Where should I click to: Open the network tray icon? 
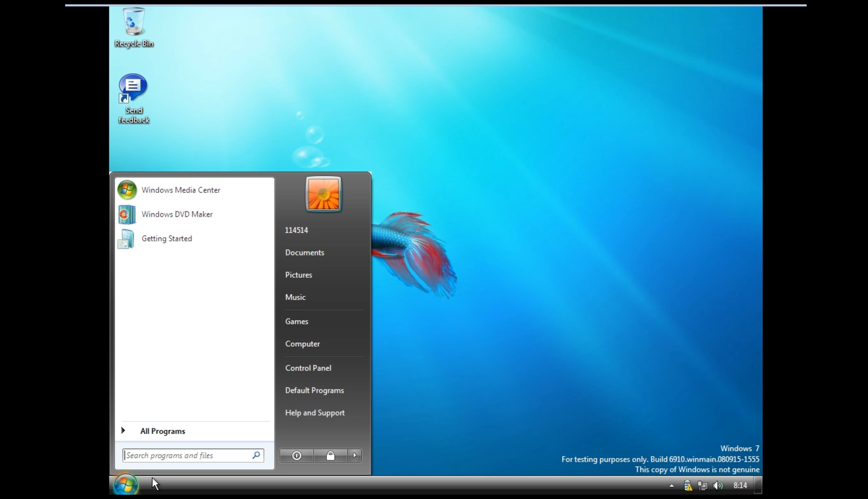pos(703,486)
